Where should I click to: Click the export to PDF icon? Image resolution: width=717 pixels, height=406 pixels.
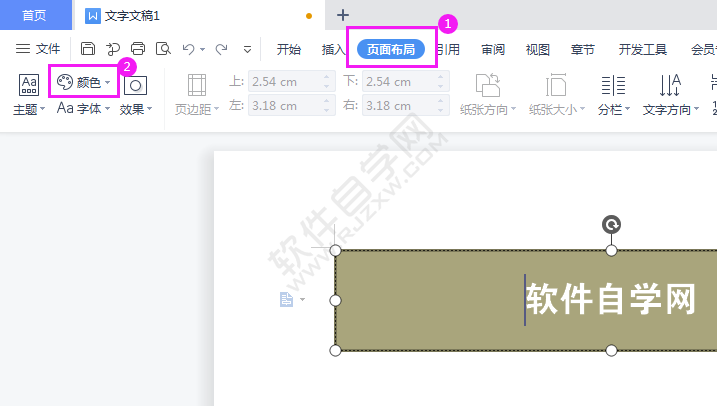click(113, 48)
